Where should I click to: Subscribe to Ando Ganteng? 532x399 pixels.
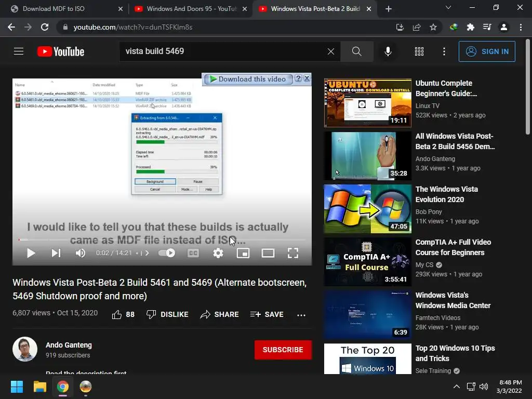283,350
